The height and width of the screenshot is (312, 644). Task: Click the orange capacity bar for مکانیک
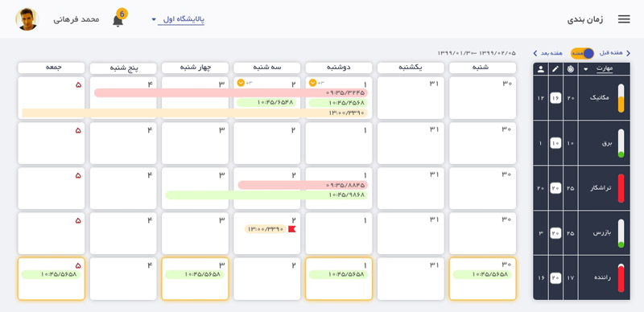621,98
